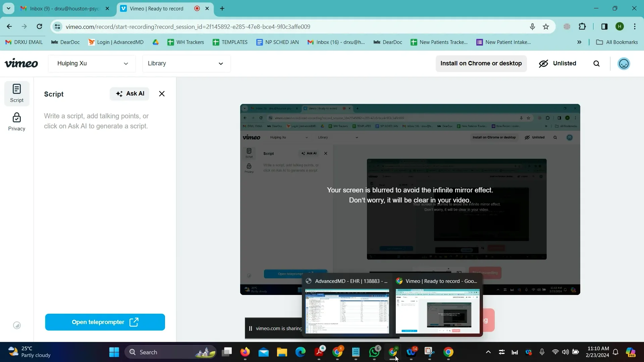Switch to the Gmail Inbox tab
The height and width of the screenshot is (362, 644).
[x=64, y=9]
